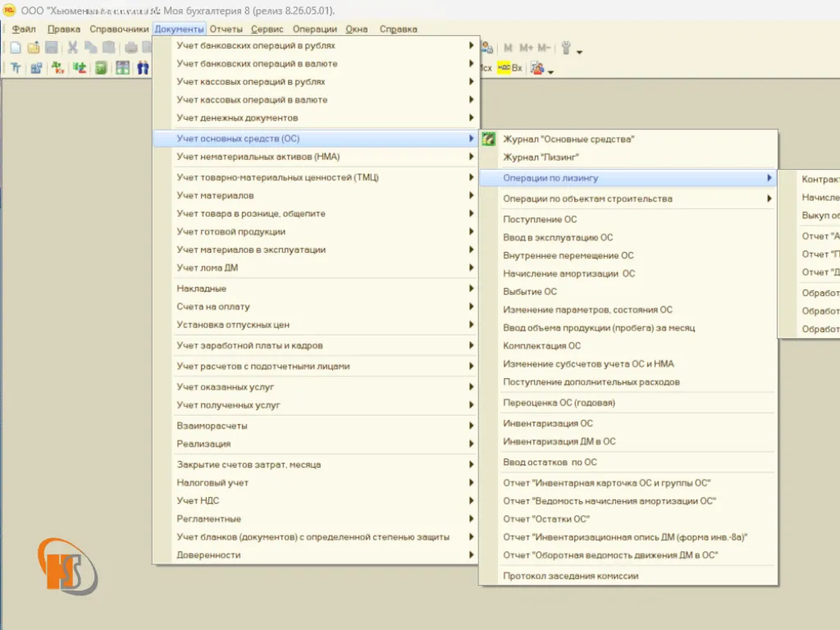This screenshot has height=630, width=840.
Task: Click the Дт/Кт entries toolbar icon
Action: [58, 68]
